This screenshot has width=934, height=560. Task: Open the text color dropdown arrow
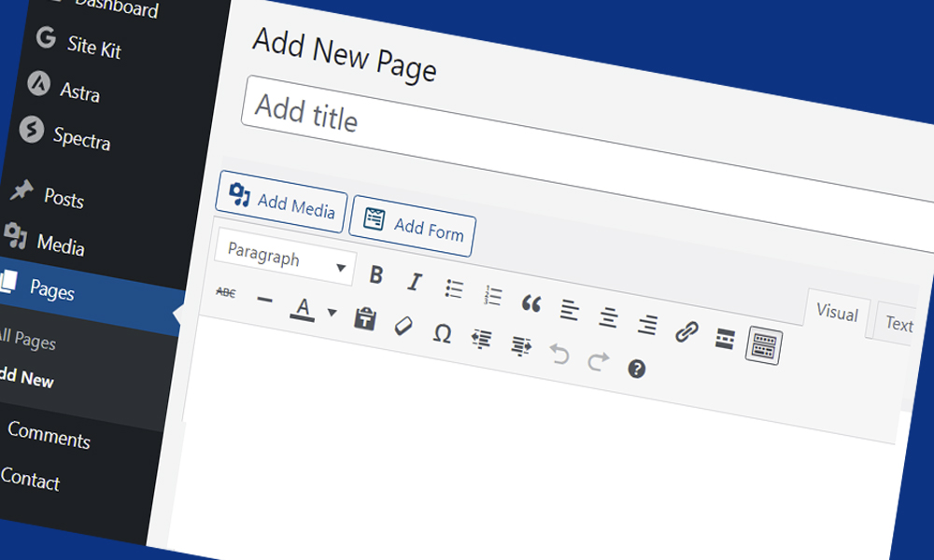tap(332, 313)
